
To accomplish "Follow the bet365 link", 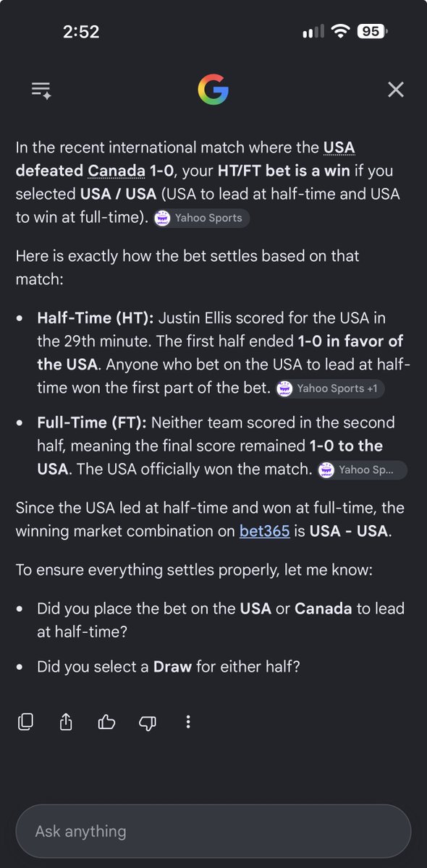I will [x=264, y=531].
